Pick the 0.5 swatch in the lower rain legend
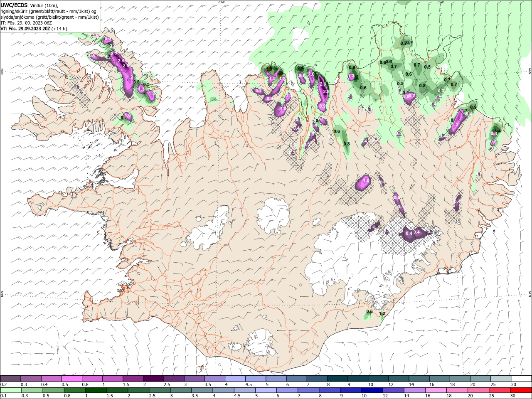The width and height of the screenshot is (532, 399). (53, 390)
